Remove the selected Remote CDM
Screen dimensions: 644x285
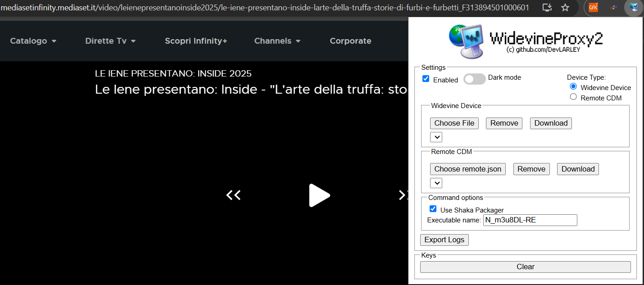click(531, 169)
